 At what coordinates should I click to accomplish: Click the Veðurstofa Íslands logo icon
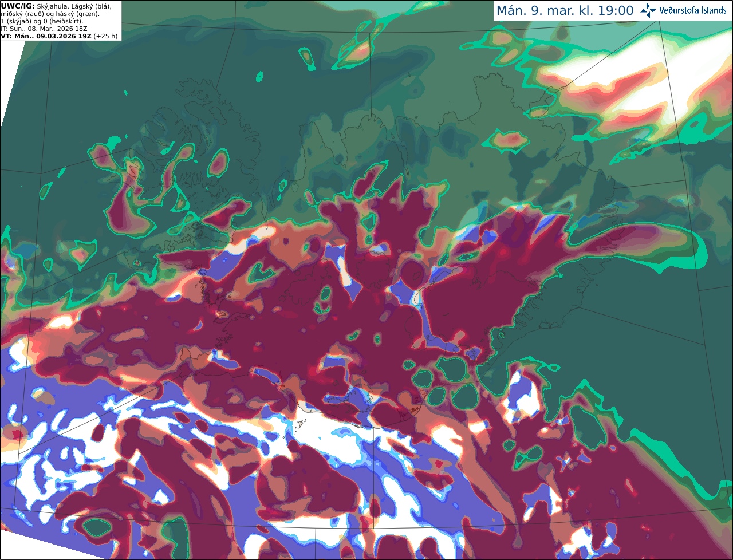pyautogui.click(x=648, y=10)
